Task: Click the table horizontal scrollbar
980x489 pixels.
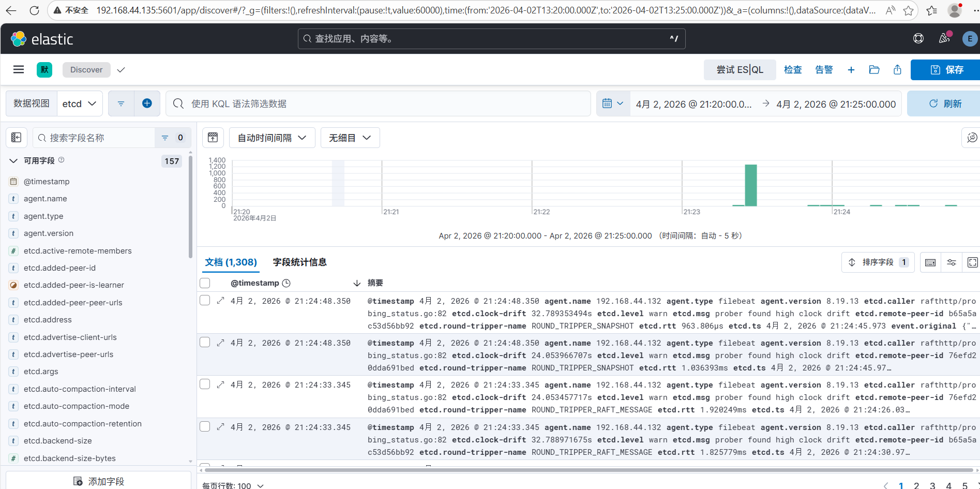Action: pos(587,470)
